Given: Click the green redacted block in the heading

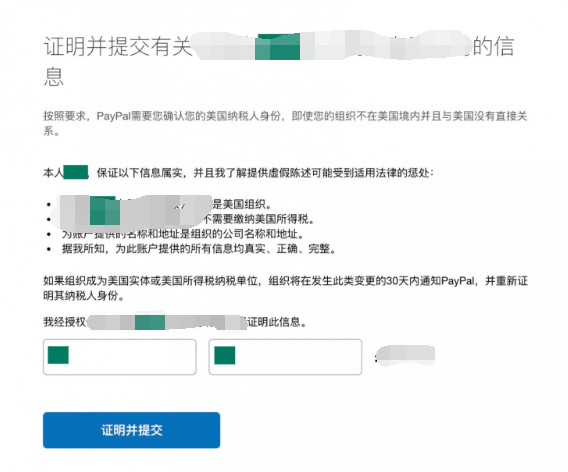Looking at the screenshot, I should pyautogui.click(x=277, y=47).
